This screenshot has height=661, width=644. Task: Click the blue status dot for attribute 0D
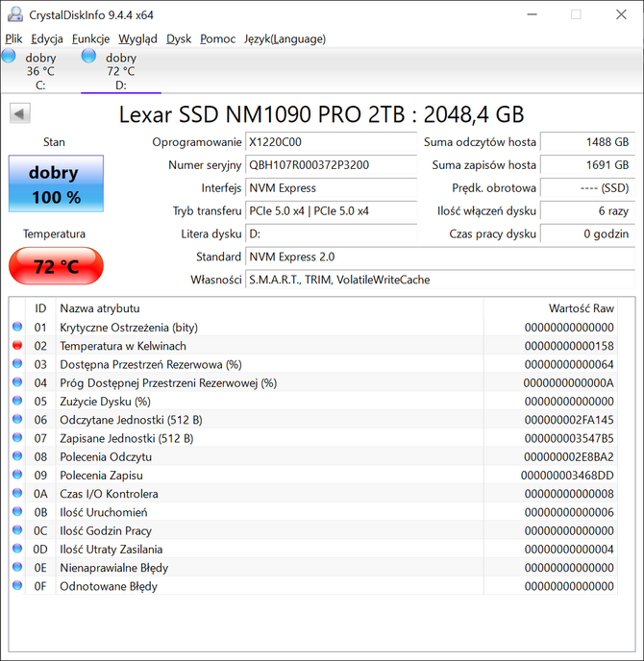(x=17, y=549)
